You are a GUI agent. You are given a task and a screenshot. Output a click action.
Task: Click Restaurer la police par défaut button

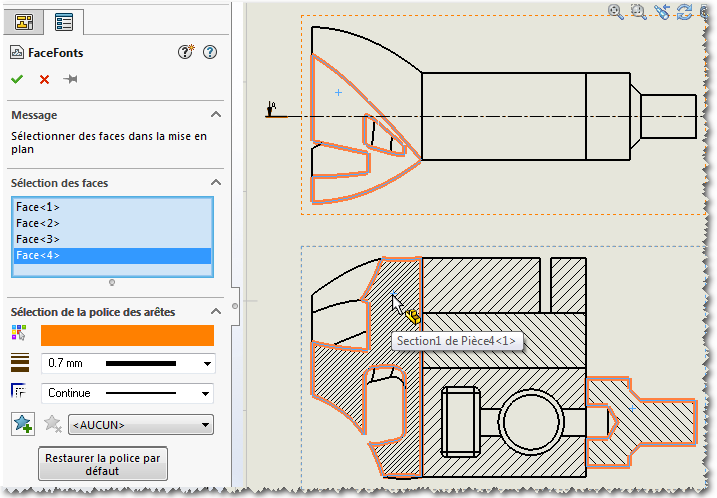pos(102,464)
